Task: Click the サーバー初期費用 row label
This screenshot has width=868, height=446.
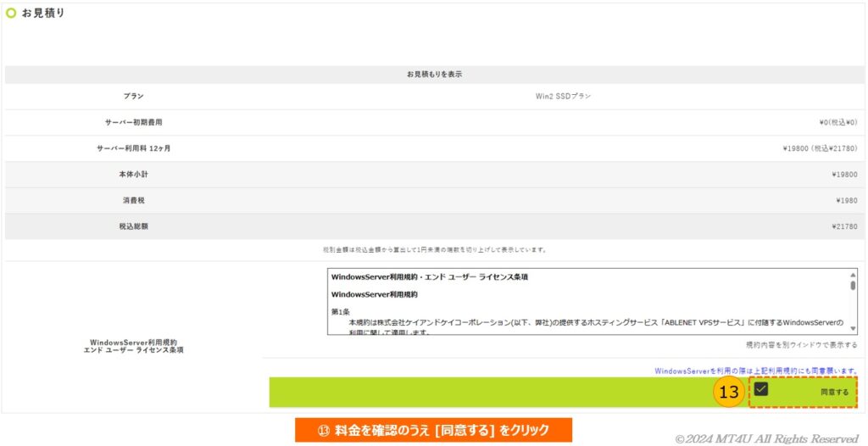Action: (x=133, y=122)
